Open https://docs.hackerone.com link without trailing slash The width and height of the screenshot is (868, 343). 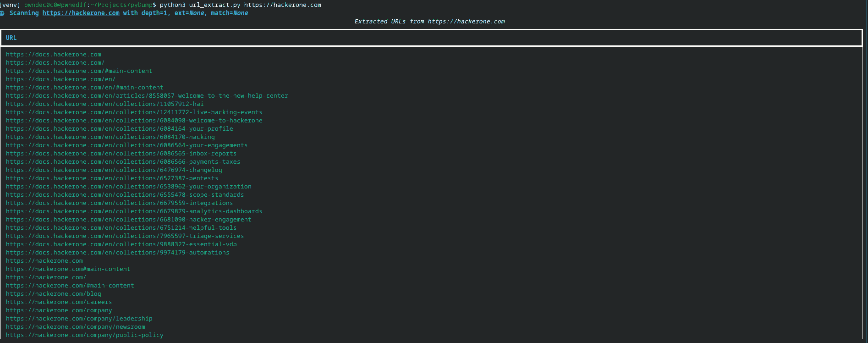(x=54, y=55)
